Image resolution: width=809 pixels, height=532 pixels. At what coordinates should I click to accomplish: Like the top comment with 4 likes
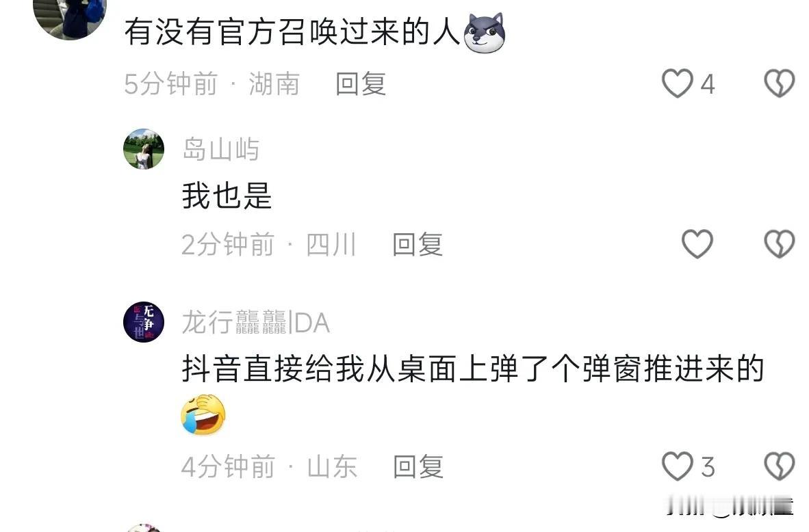[x=677, y=83]
